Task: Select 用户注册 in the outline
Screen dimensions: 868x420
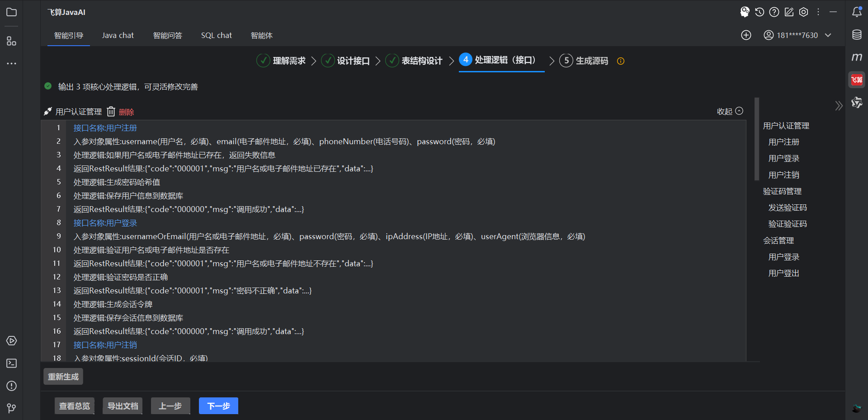Action: pyautogui.click(x=784, y=142)
